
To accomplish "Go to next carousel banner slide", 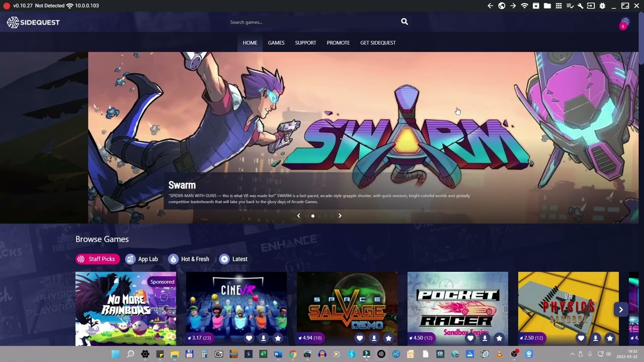I will pos(340,216).
